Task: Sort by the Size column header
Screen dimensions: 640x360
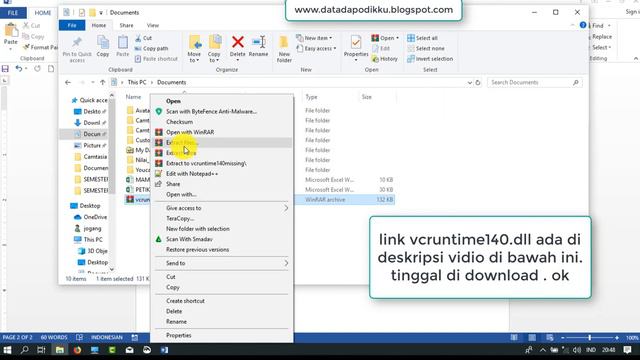Action: click(367, 97)
